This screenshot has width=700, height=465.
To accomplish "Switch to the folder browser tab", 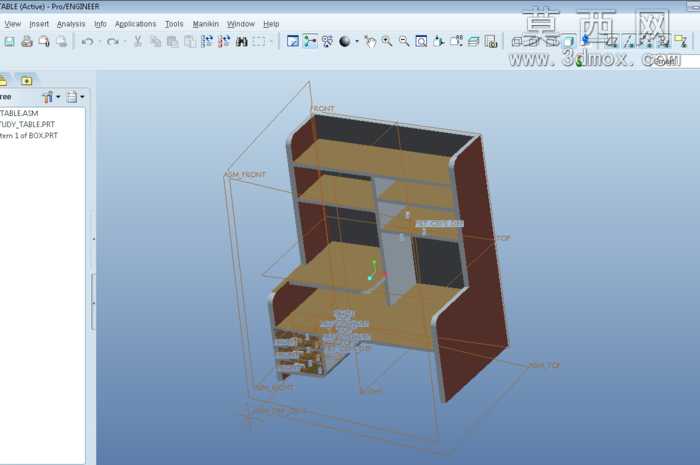I will [4, 80].
